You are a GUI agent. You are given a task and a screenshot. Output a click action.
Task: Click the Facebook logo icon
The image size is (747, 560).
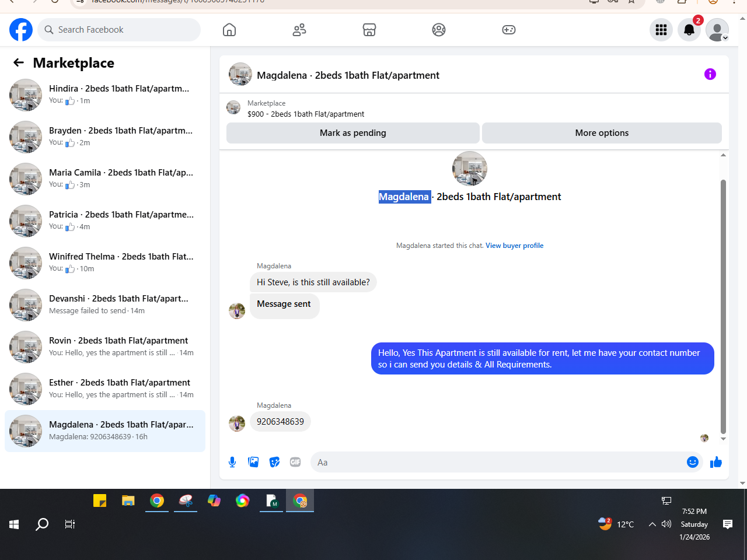click(21, 30)
